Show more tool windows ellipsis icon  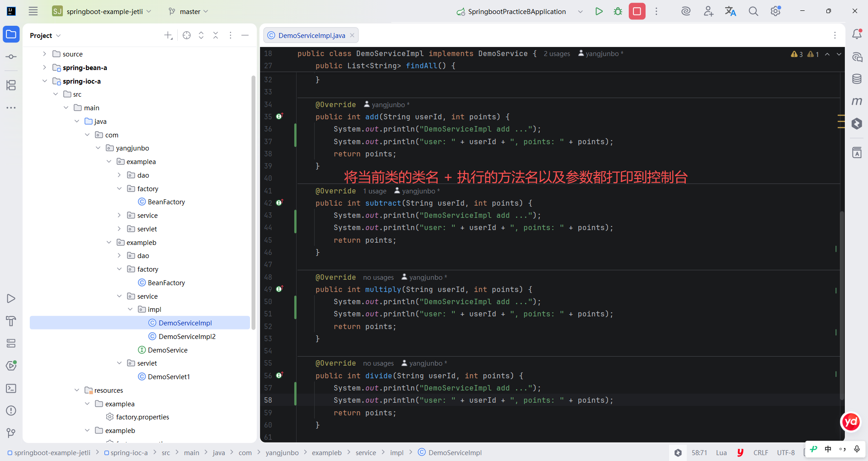[x=11, y=108]
